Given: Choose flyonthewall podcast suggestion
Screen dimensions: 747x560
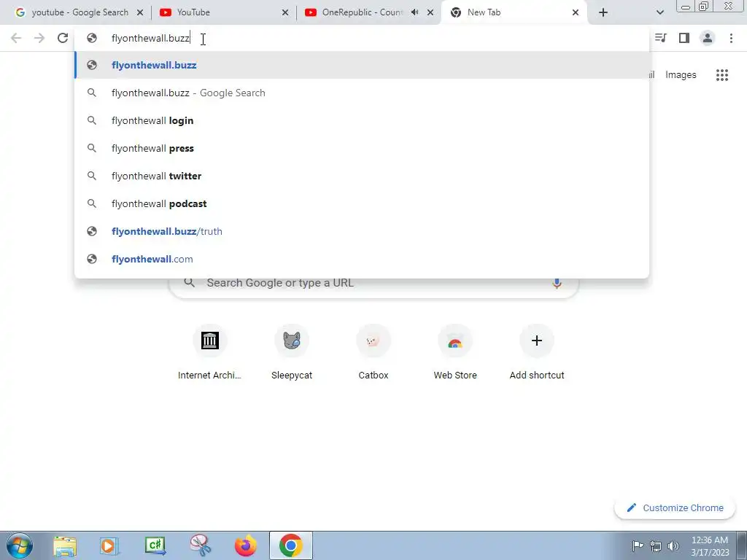Looking at the screenshot, I should pos(362,203).
